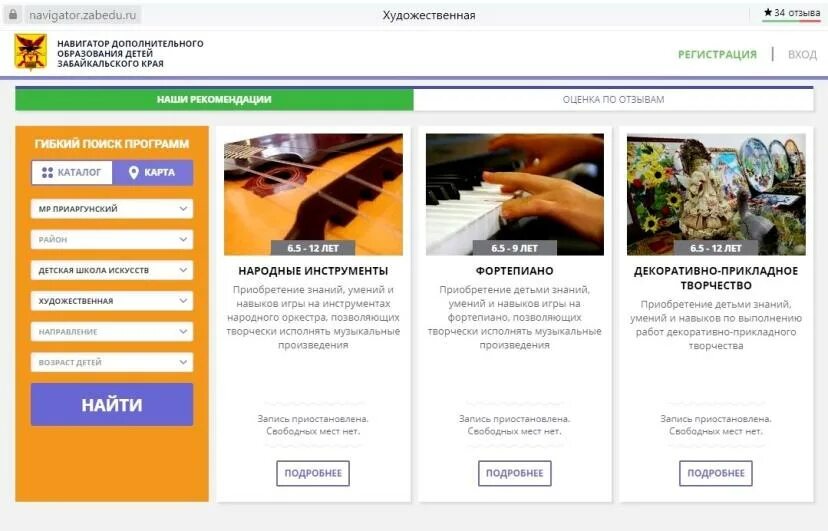Click the map pin icon beside Карта
Screen dimensions: 828x531
134,173
